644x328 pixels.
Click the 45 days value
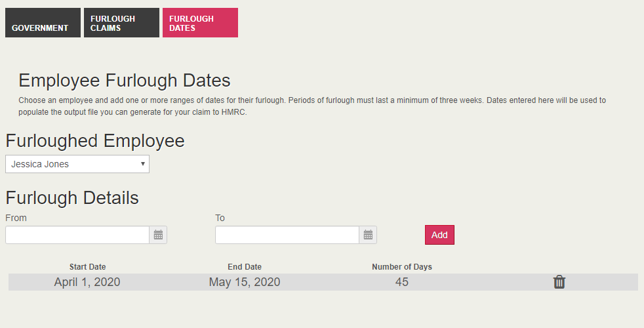tap(402, 282)
